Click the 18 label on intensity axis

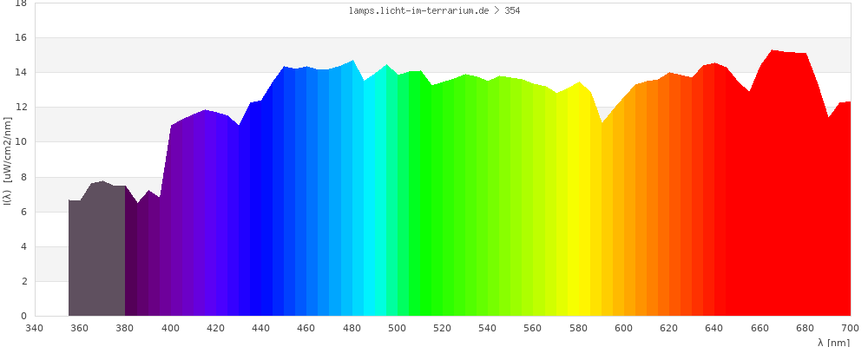21,3
